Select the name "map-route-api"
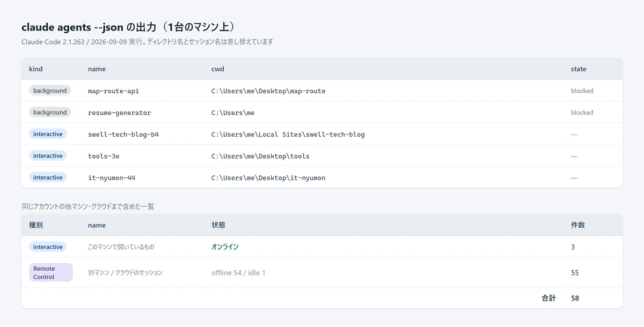644x327 pixels. point(113,91)
